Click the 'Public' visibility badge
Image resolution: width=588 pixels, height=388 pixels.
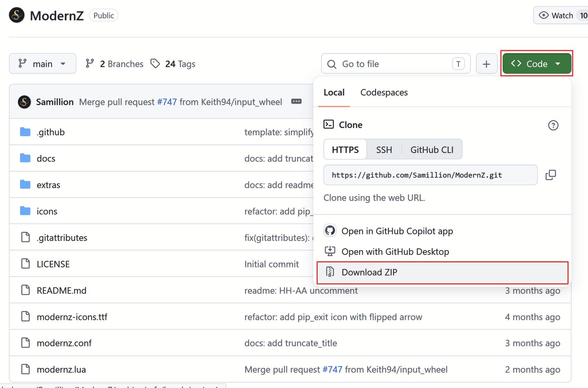click(x=104, y=16)
